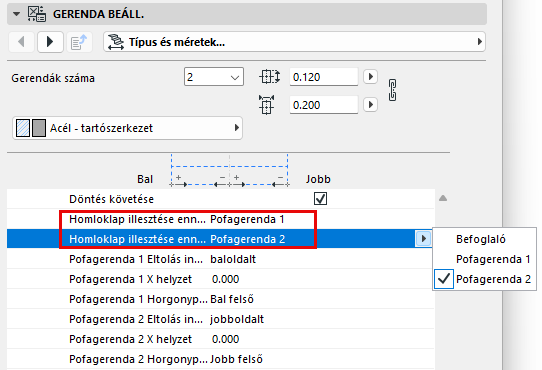Go to previous settings page arrow
This screenshot has height=370, width=542.
tap(21, 42)
